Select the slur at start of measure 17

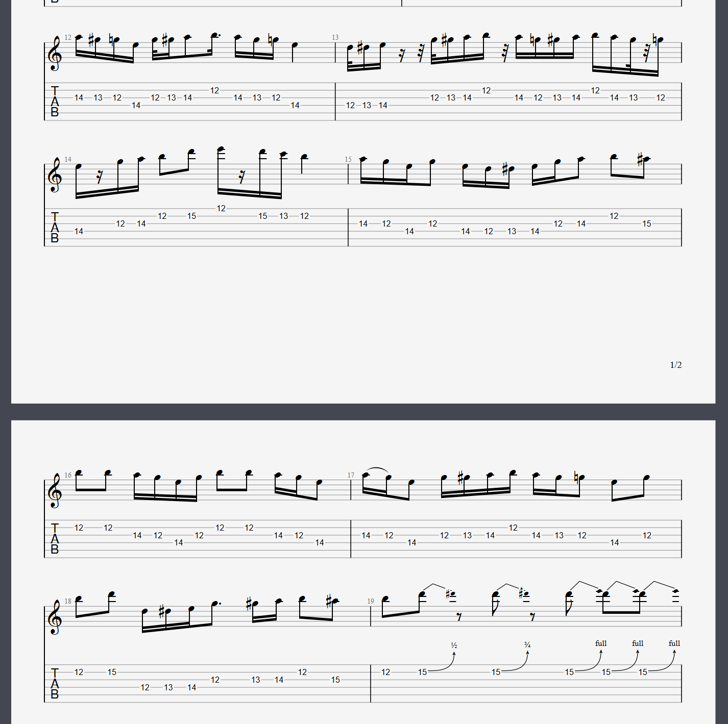377,470
